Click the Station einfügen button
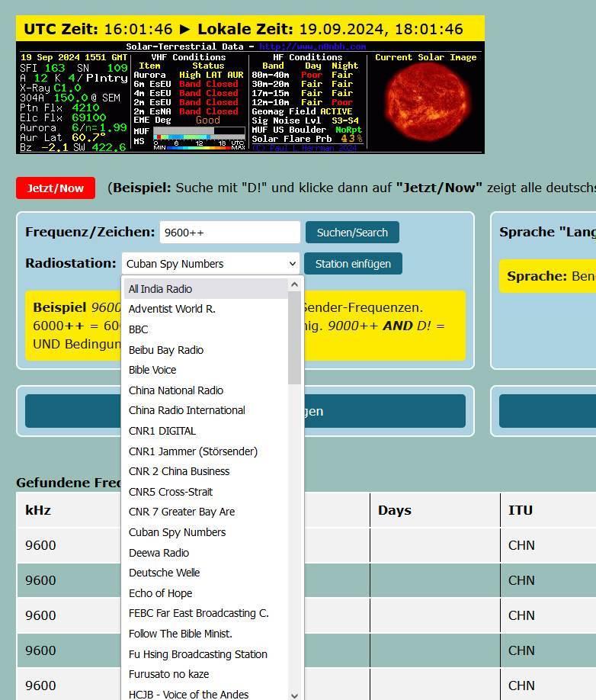The image size is (596, 700). tap(353, 264)
